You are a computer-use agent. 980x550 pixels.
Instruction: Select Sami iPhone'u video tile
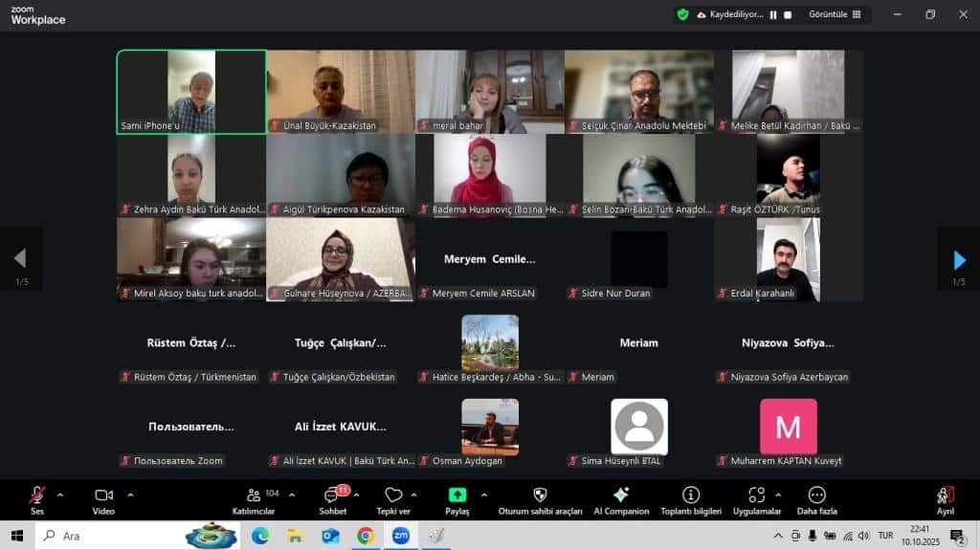tap(191, 92)
